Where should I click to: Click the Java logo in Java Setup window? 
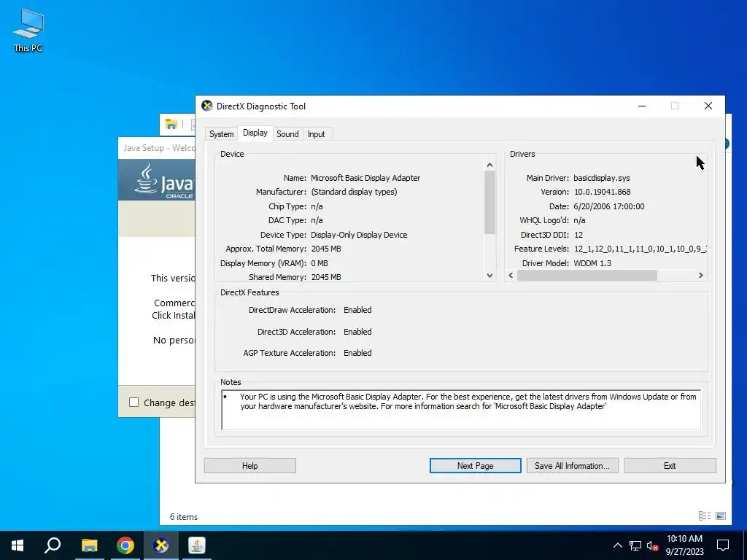click(164, 180)
